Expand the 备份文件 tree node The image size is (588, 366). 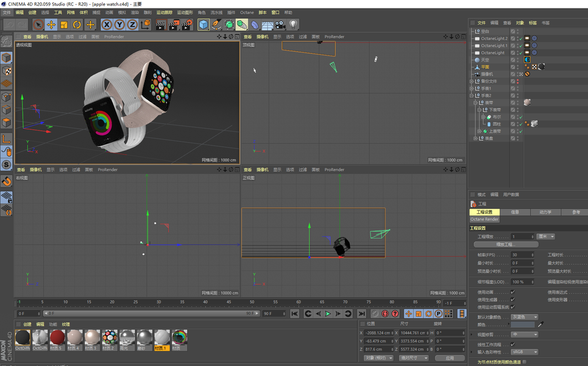[472, 81]
